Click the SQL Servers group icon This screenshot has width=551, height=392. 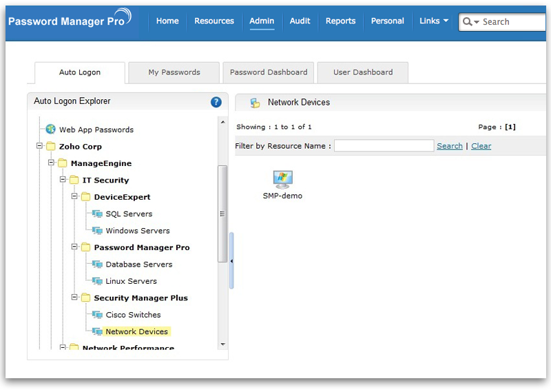coord(97,214)
